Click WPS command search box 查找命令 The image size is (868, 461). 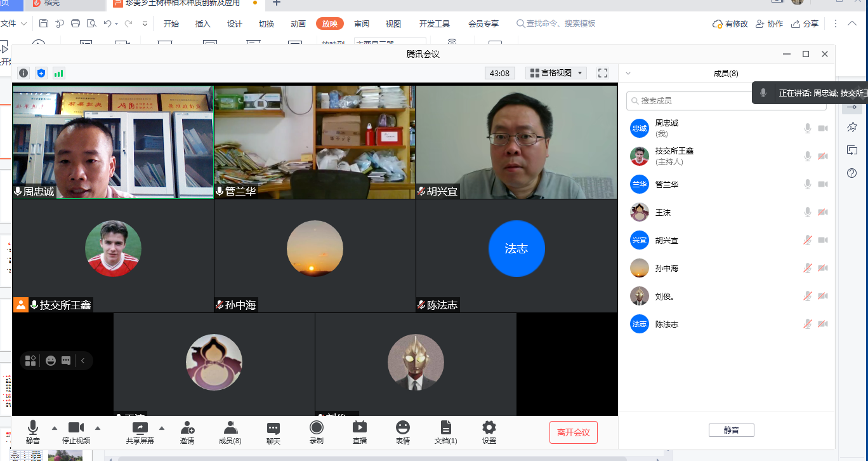click(x=556, y=24)
